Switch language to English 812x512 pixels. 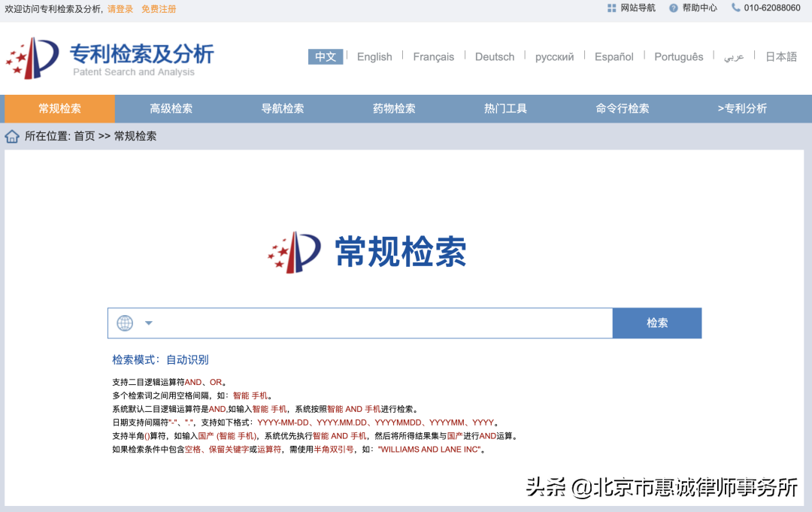point(374,57)
